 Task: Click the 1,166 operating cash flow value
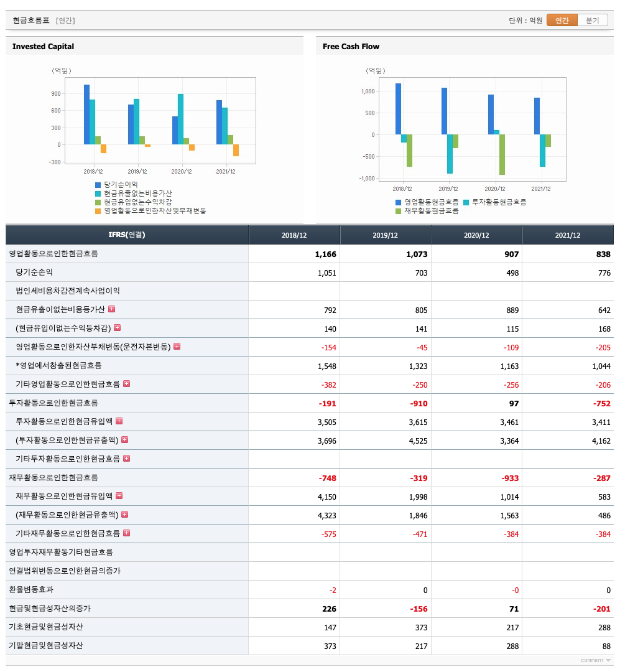pyautogui.click(x=326, y=254)
